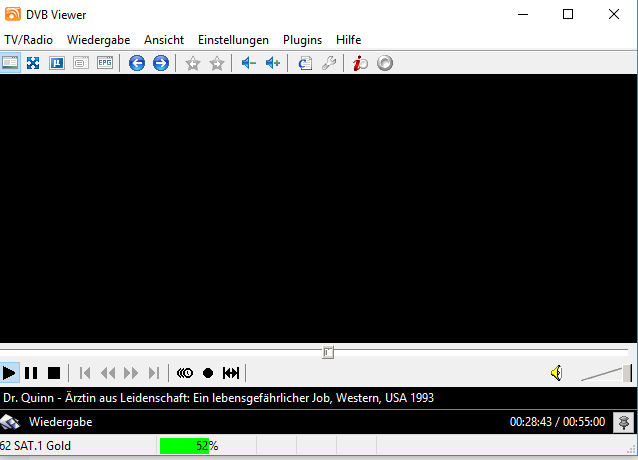Expand the Einstellungen menu

tap(233, 39)
